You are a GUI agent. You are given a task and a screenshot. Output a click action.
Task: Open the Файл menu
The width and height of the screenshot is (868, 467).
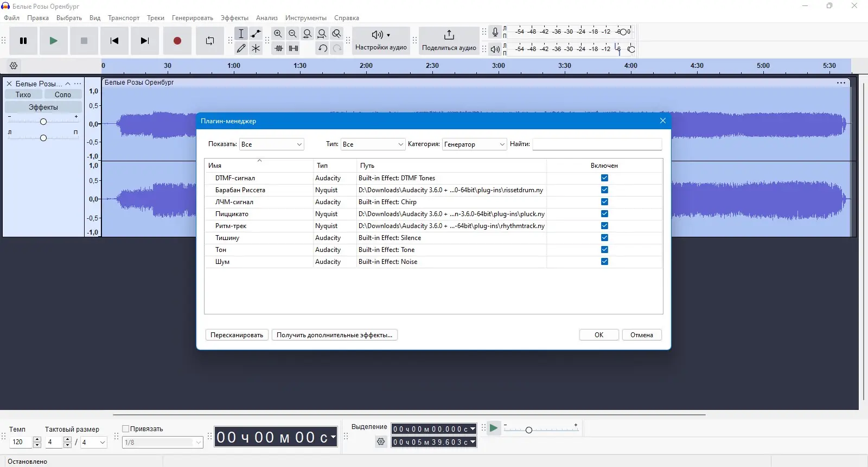coord(11,18)
